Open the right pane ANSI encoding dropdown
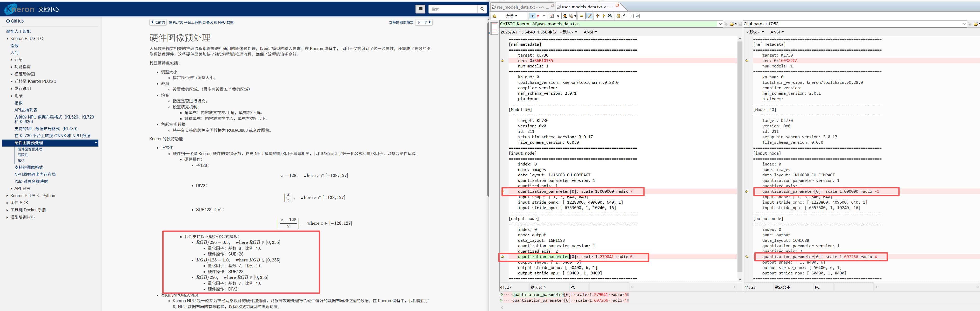Image resolution: width=980 pixels, height=311 pixels. pos(777,32)
